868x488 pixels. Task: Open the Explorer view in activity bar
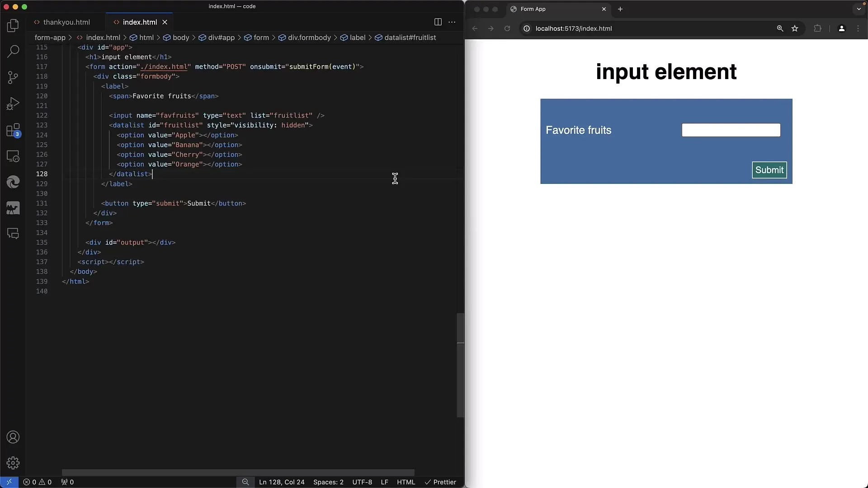coord(13,25)
